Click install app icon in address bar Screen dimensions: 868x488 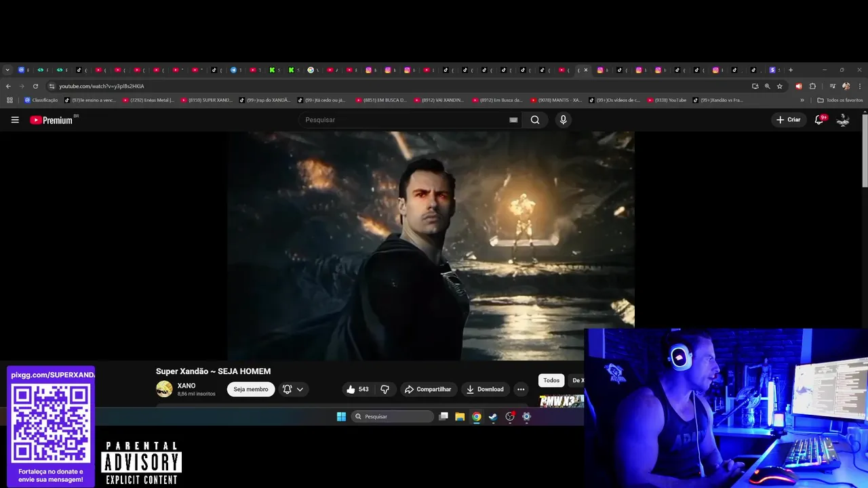(x=755, y=86)
